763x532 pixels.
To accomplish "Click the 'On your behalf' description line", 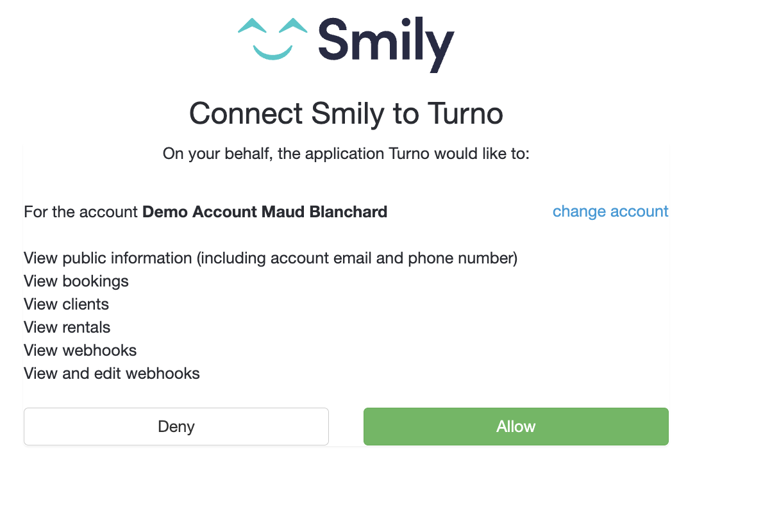I will [x=346, y=154].
